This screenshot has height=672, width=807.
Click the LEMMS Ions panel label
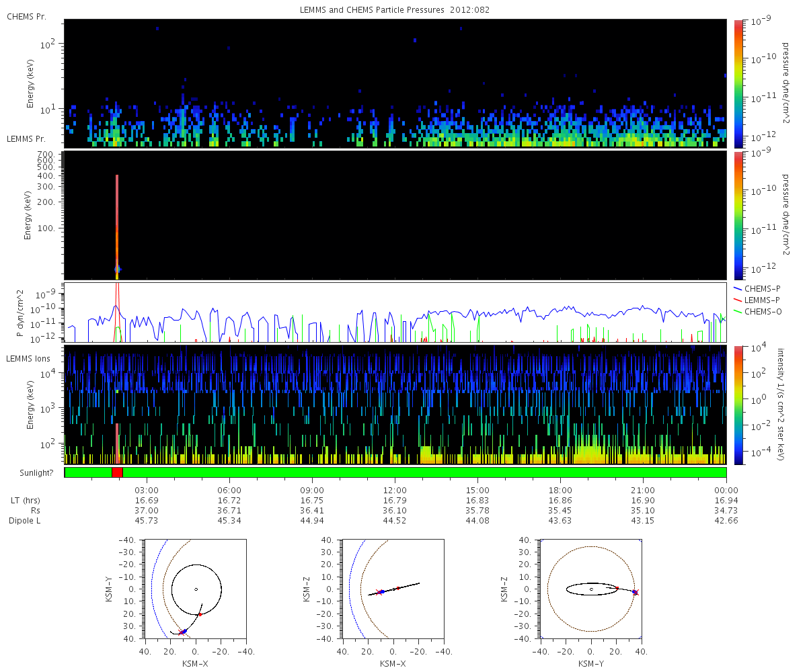click(29, 360)
